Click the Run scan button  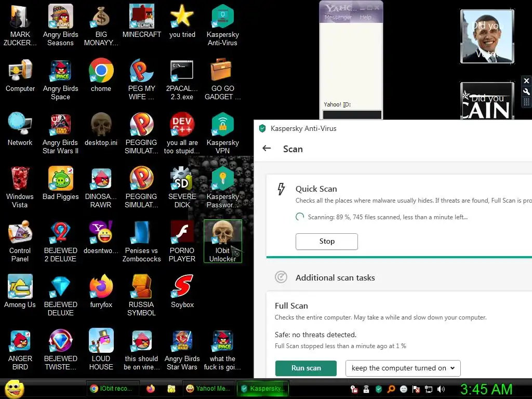click(x=306, y=368)
